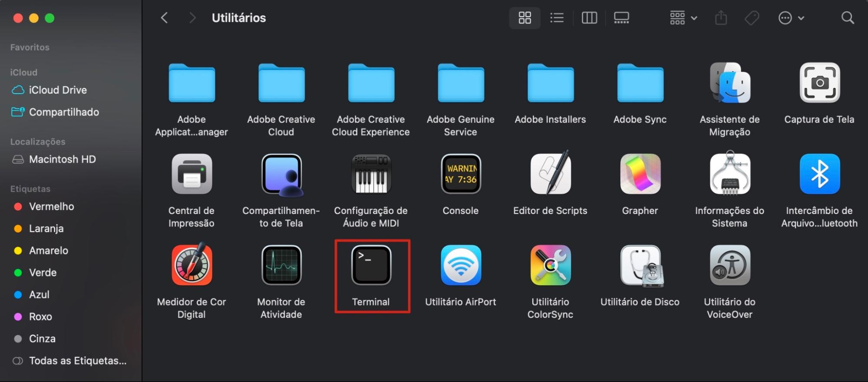868x382 pixels.
Task: Click the Utilitários window title
Action: pyautogui.click(x=239, y=18)
